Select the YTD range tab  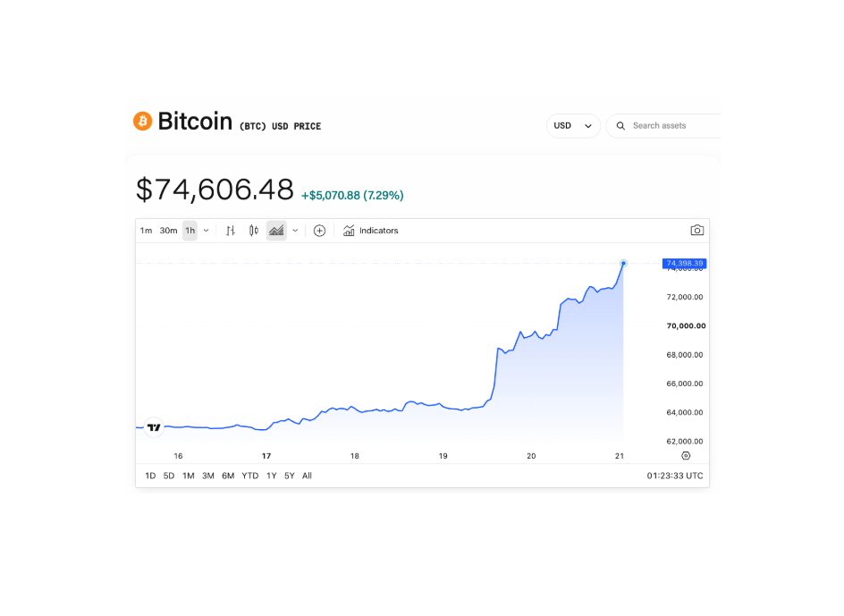coord(249,476)
